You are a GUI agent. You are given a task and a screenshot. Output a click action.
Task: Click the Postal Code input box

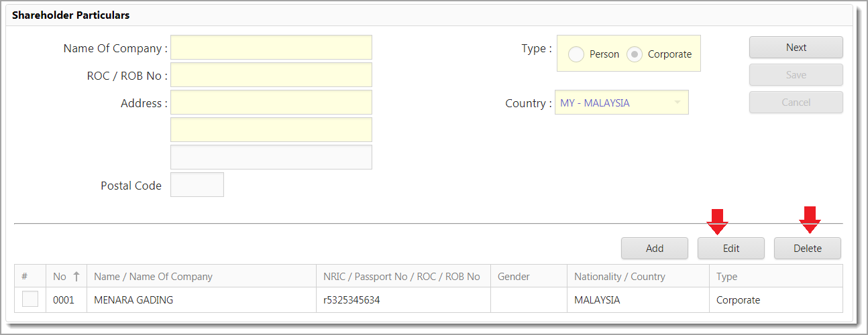[197, 185]
